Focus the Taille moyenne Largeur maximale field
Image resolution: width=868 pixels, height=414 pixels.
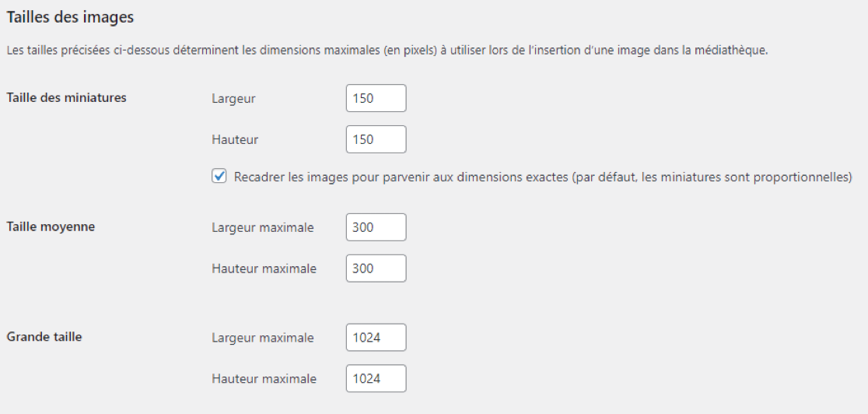tap(376, 227)
